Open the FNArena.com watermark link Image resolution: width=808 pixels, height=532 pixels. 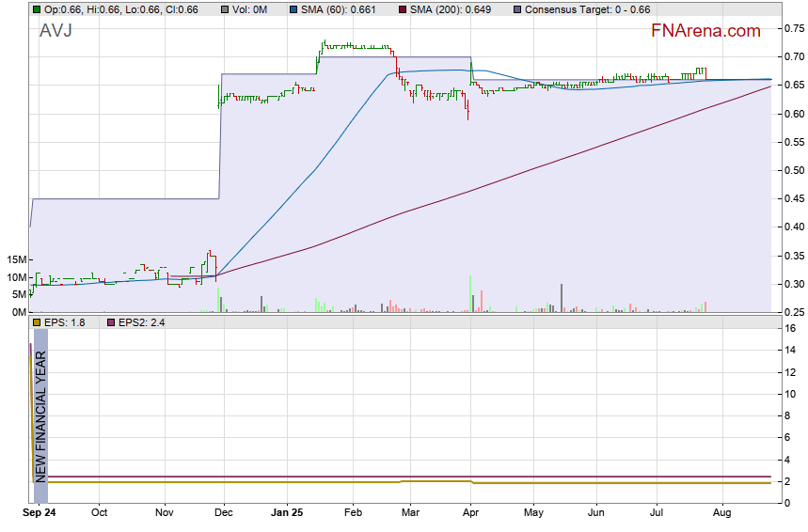tap(705, 31)
